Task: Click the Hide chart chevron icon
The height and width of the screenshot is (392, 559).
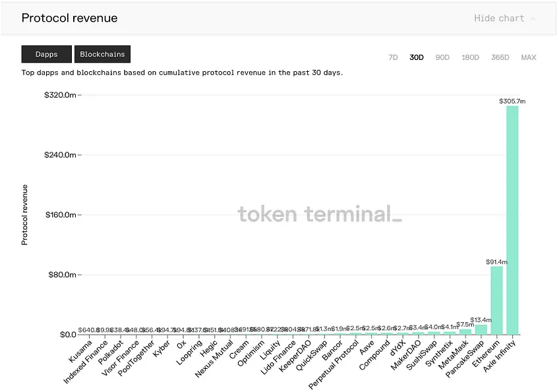Action: pos(533,18)
